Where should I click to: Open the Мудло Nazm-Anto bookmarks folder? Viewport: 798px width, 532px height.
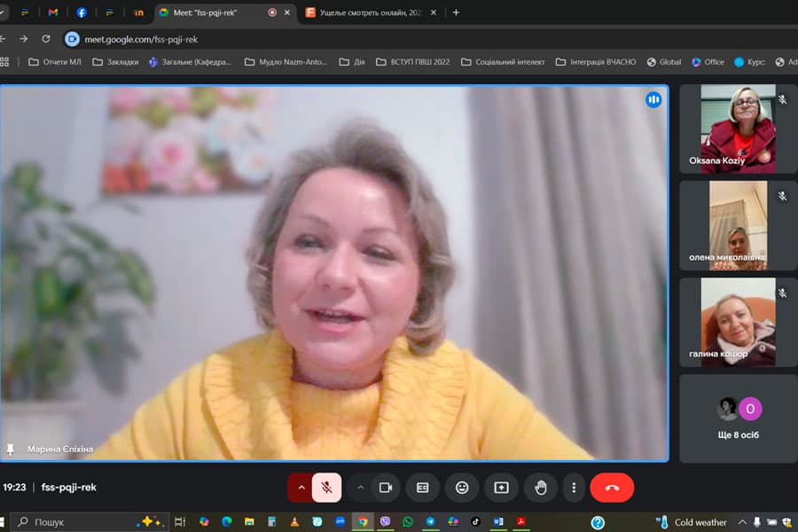pyautogui.click(x=286, y=62)
